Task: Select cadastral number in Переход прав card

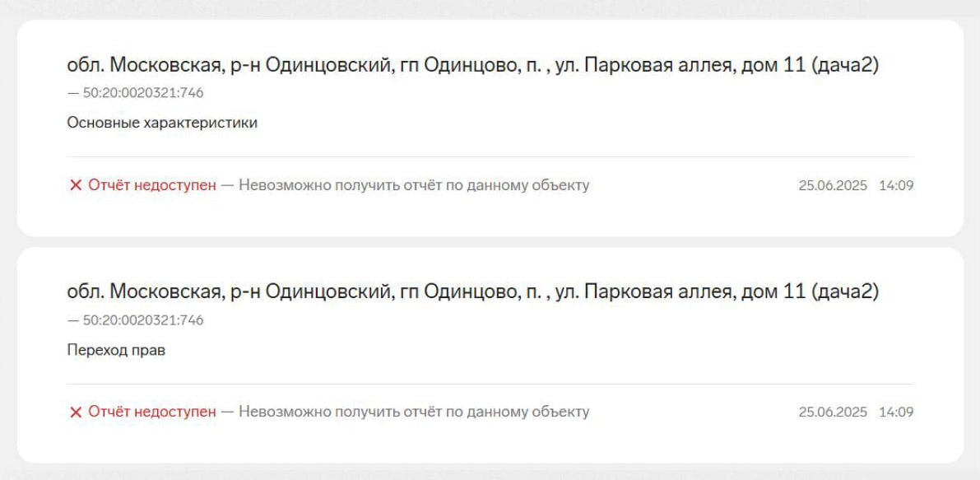Action: pyautogui.click(x=142, y=320)
